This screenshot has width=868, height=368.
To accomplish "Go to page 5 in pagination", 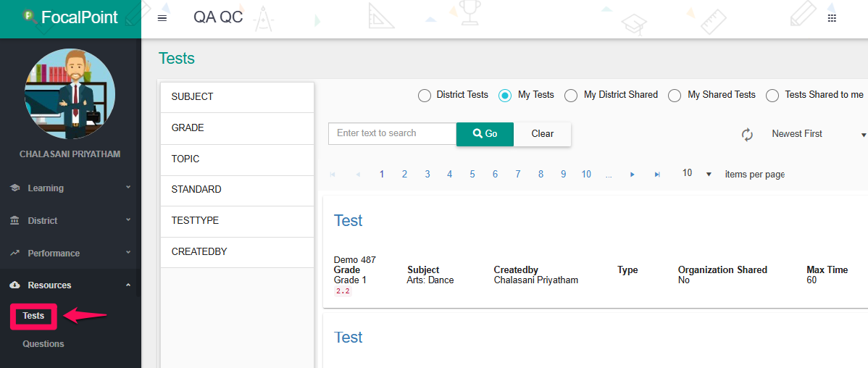I will pyautogui.click(x=472, y=175).
